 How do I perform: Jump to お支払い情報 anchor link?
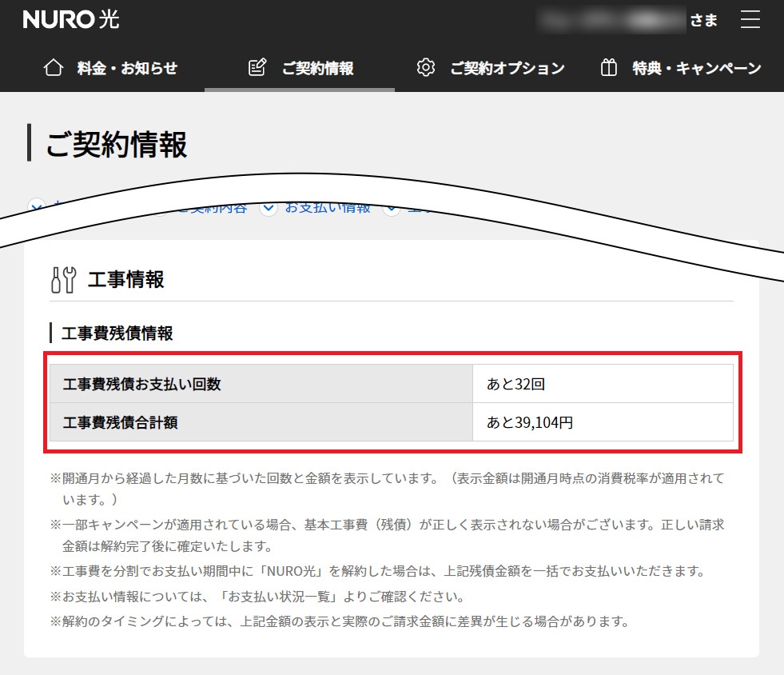[328, 207]
